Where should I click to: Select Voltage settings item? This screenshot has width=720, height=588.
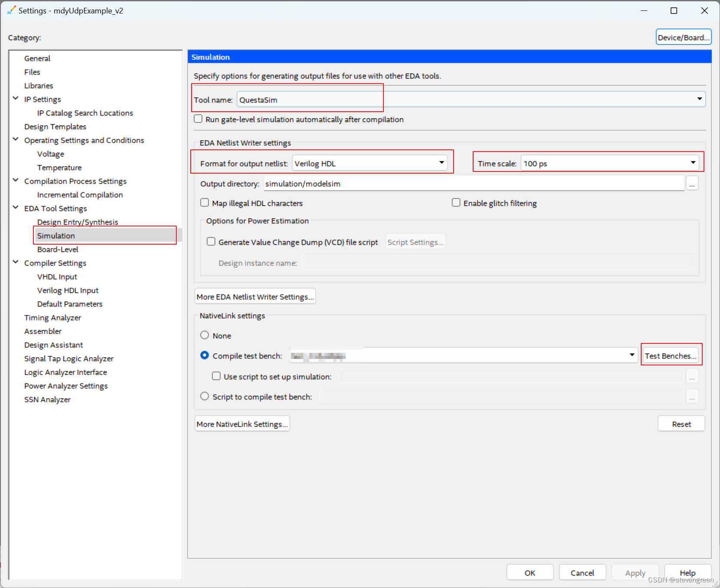[51, 154]
